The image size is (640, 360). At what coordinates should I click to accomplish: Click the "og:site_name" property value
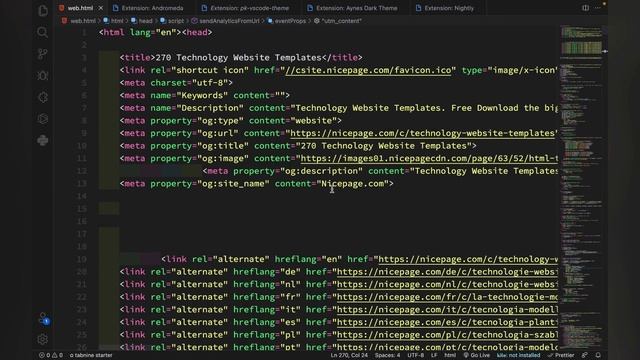pyautogui.click(x=233, y=184)
